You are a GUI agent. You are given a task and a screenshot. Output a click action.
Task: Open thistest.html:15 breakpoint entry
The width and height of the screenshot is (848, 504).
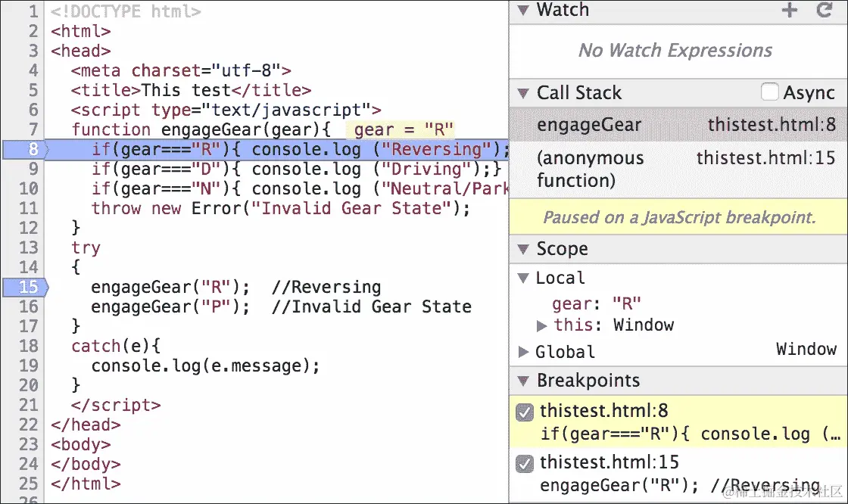point(678,474)
